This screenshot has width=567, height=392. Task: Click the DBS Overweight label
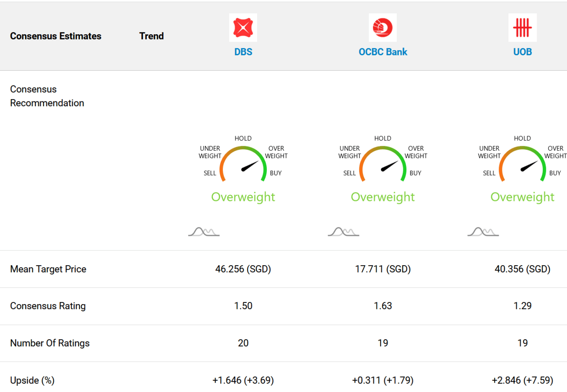pyautogui.click(x=243, y=197)
